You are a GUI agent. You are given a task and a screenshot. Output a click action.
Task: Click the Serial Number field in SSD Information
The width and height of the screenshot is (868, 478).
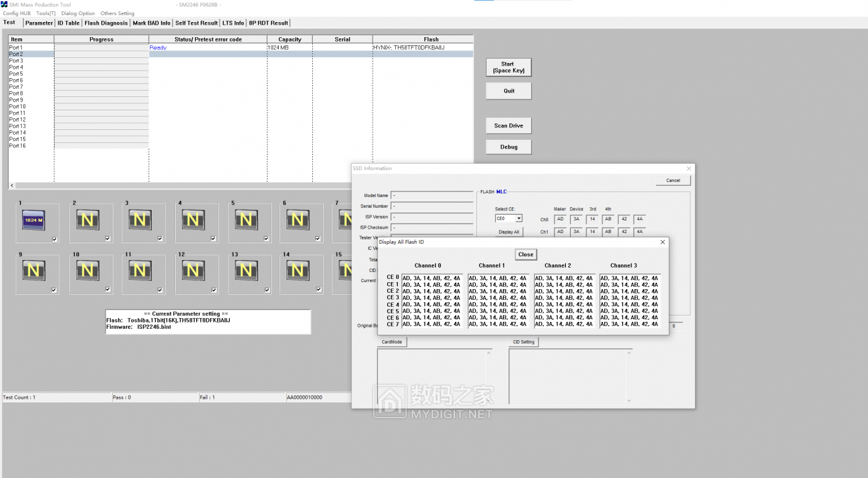[432, 206]
